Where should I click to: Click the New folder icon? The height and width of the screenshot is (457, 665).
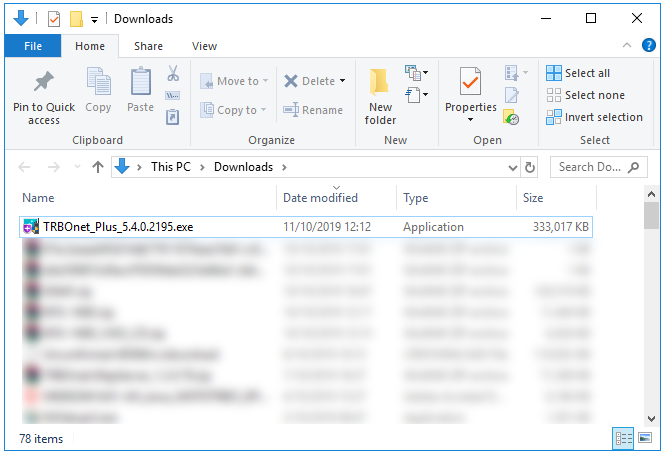point(380,83)
